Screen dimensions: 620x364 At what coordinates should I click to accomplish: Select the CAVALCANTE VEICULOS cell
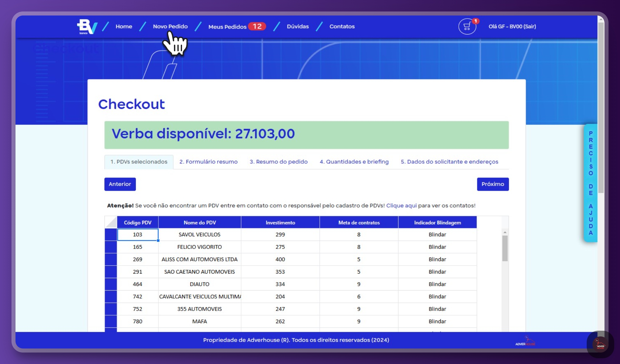click(199, 297)
